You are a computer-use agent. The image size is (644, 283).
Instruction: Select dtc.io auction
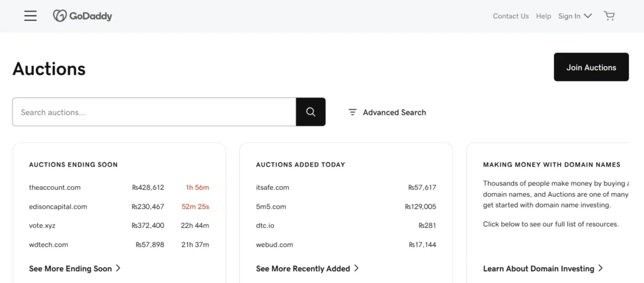265,226
